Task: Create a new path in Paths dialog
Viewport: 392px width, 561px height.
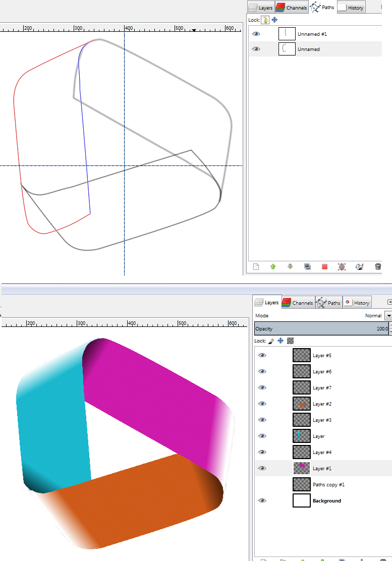Action: pos(256,266)
